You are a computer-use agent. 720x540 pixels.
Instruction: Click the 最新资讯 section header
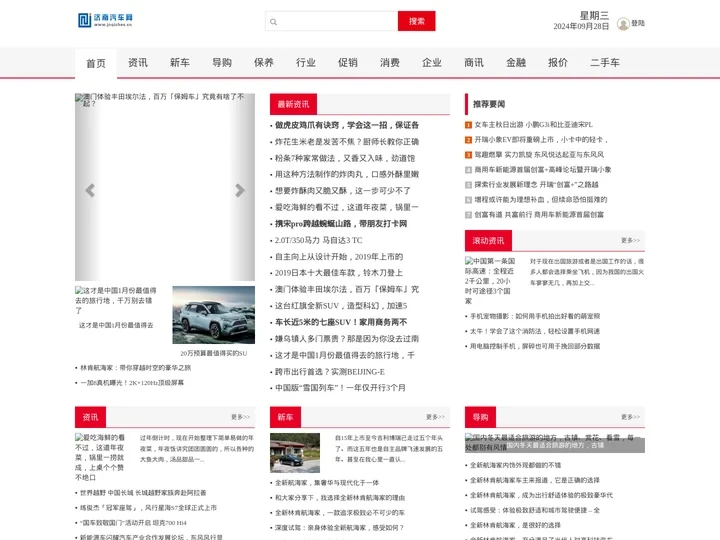tap(293, 104)
